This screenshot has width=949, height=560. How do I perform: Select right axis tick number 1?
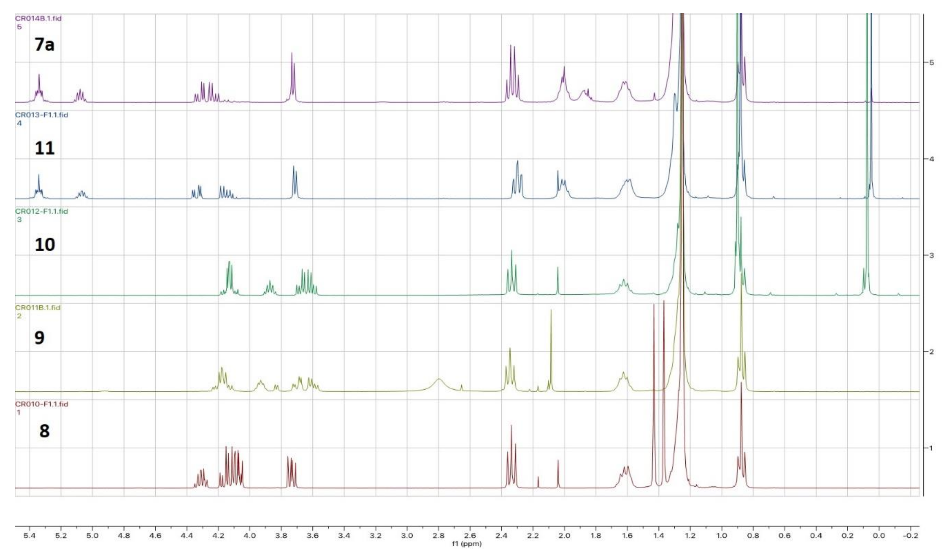[x=931, y=448]
